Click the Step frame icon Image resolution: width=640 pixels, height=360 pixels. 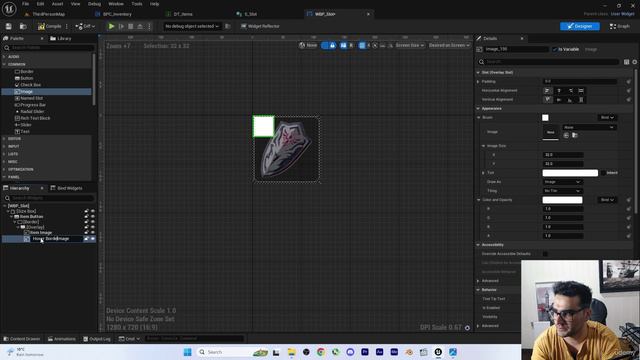[121, 26]
